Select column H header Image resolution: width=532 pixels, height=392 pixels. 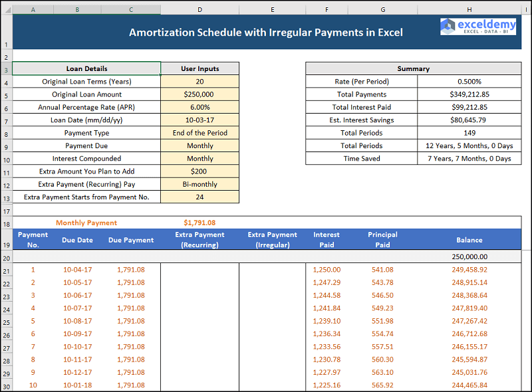pos(469,10)
